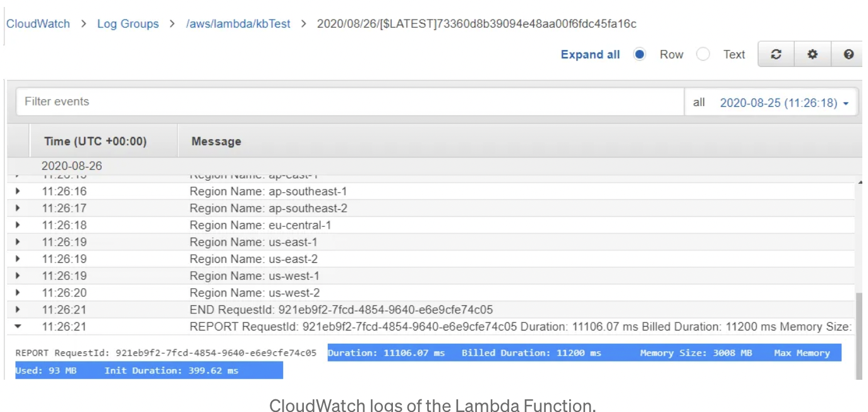The image size is (868, 412).
Task: Click the Expand all link
Action: [x=590, y=54]
